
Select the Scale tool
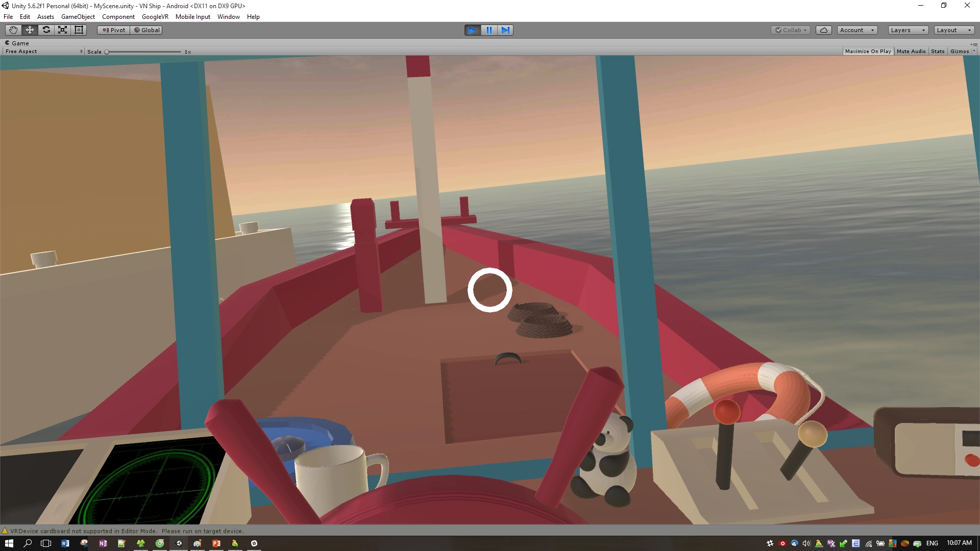click(x=62, y=30)
